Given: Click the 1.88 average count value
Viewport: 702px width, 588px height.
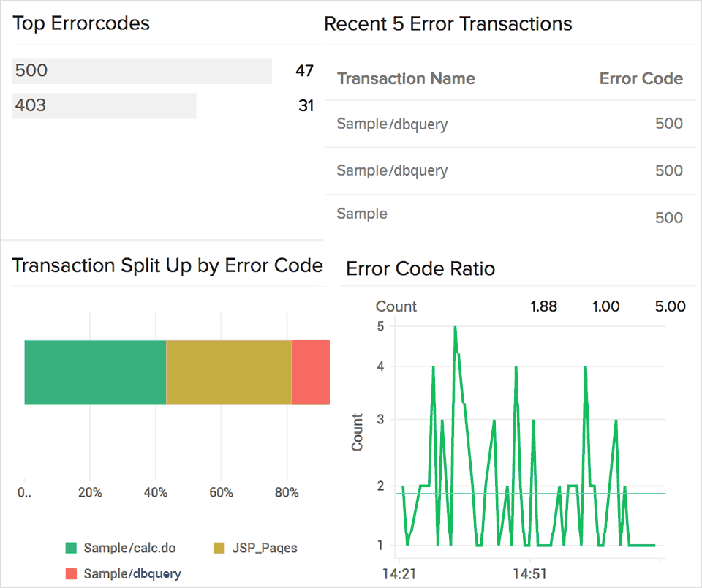Looking at the screenshot, I should (543, 306).
